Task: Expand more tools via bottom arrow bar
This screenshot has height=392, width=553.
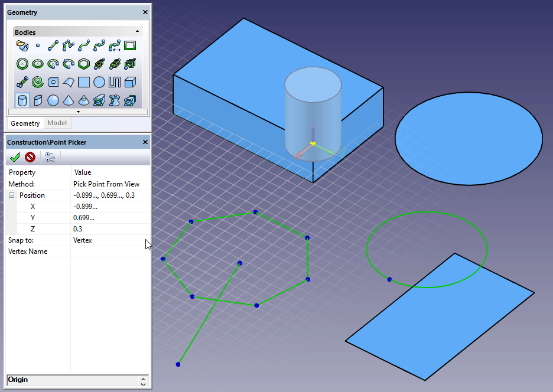Action: pos(77,111)
